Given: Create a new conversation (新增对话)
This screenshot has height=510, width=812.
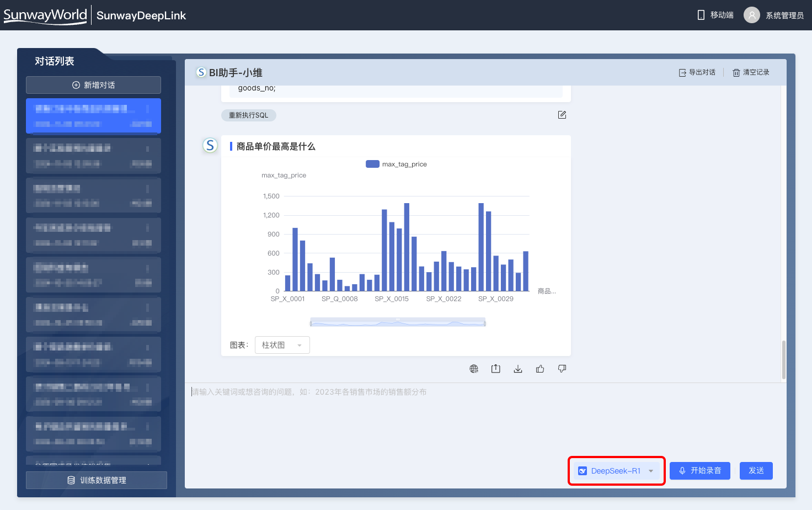Looking at the screenshot, I should (x=93, y=85).
